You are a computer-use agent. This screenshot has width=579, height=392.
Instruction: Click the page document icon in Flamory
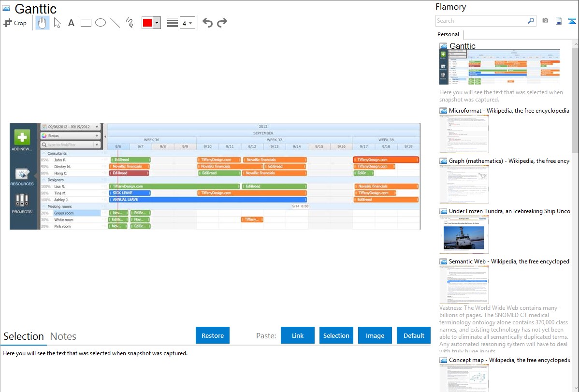(x=559, y=21)
